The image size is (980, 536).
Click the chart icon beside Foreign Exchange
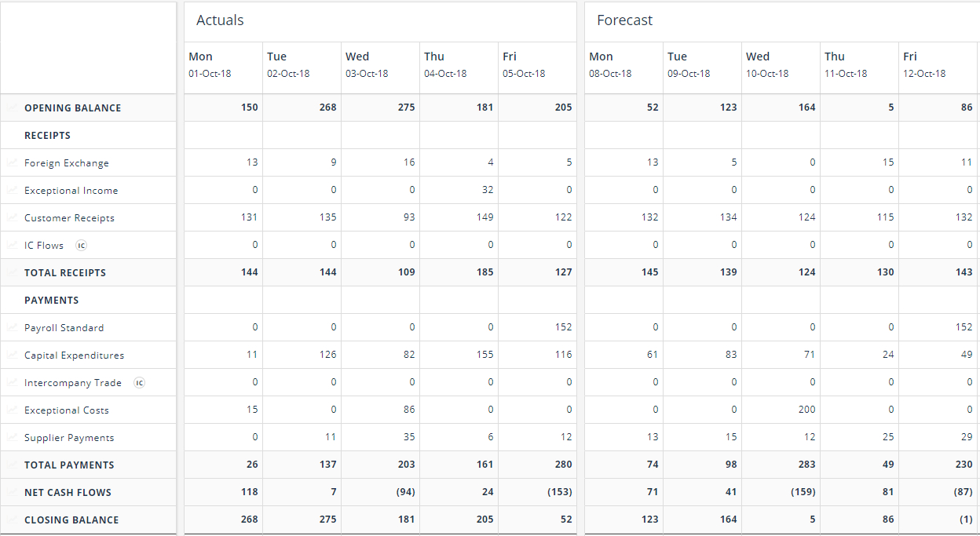pyautogui.click(x=12, y=163)
